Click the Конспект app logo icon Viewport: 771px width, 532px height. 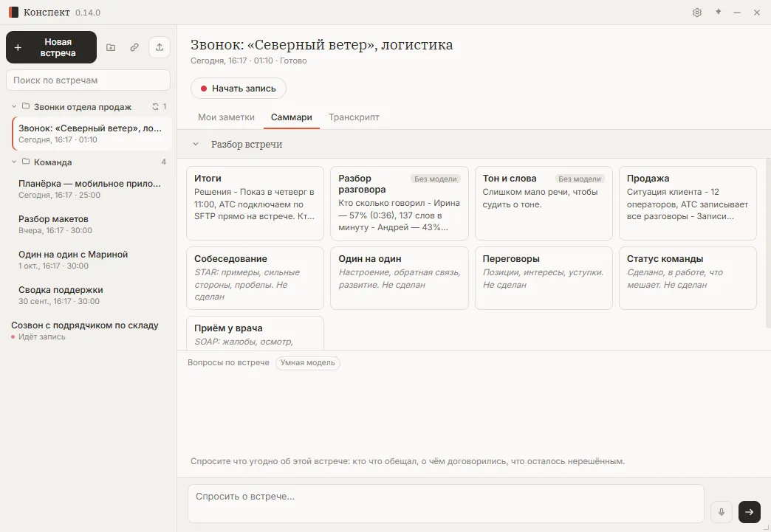13,13
